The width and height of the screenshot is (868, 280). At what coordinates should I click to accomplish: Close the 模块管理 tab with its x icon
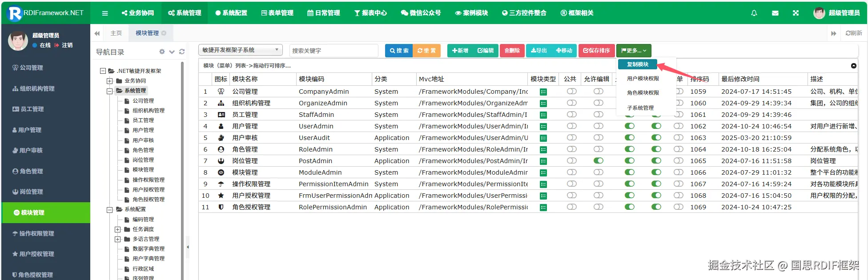164,33
